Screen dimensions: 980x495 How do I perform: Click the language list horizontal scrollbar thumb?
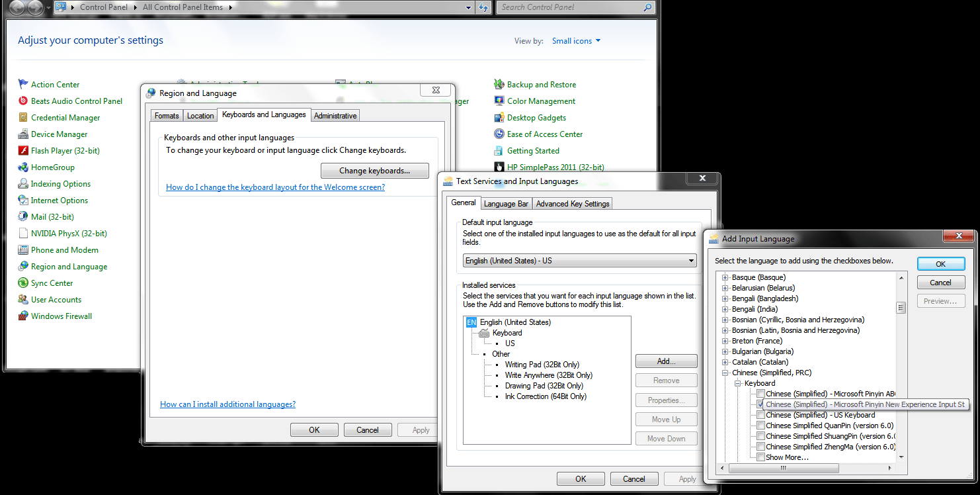(784, 468)
